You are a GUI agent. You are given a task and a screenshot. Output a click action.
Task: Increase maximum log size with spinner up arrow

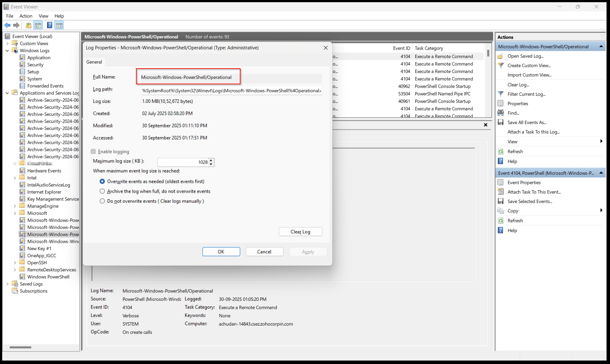[211, 160]
